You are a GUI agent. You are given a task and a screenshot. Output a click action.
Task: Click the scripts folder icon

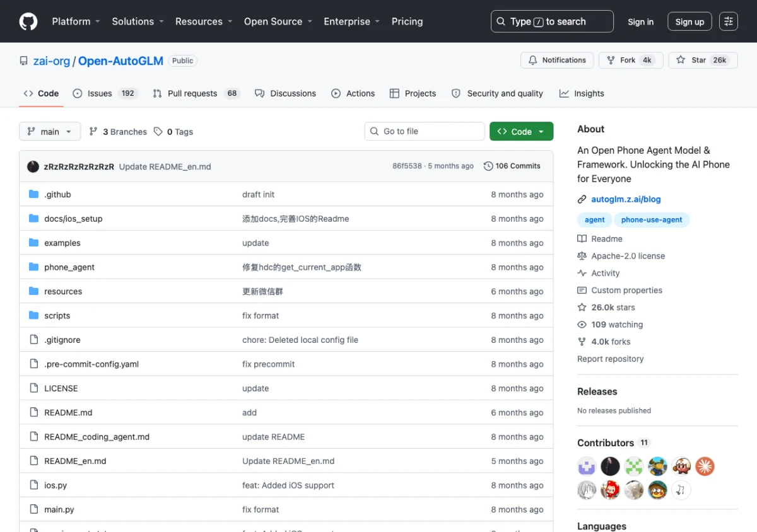pyautogui.click(x=34, y=316)
